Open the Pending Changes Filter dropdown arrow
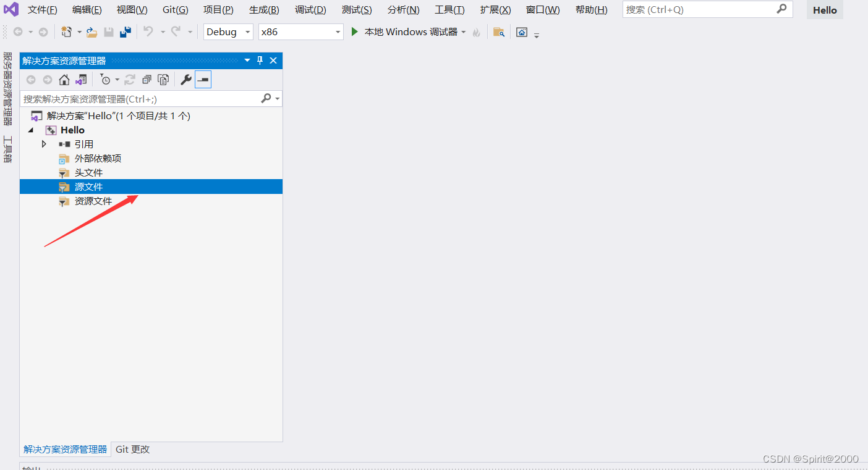 point(117,80)
